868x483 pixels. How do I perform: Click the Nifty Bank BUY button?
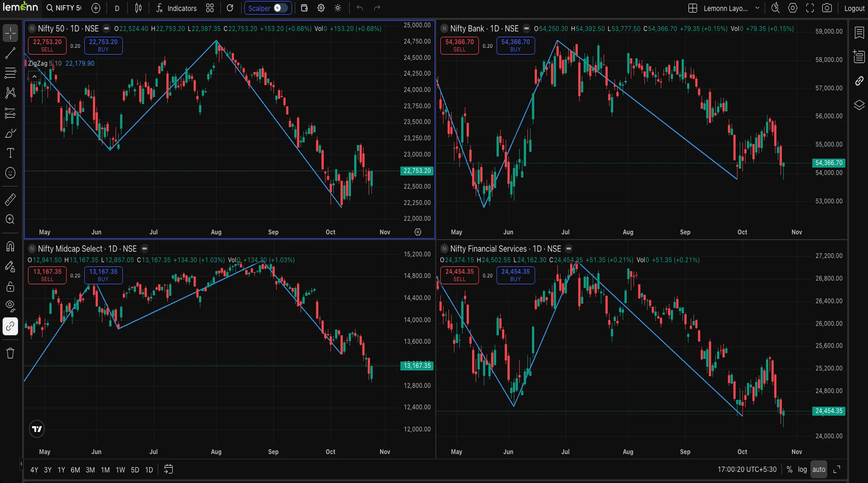(516, 46)
